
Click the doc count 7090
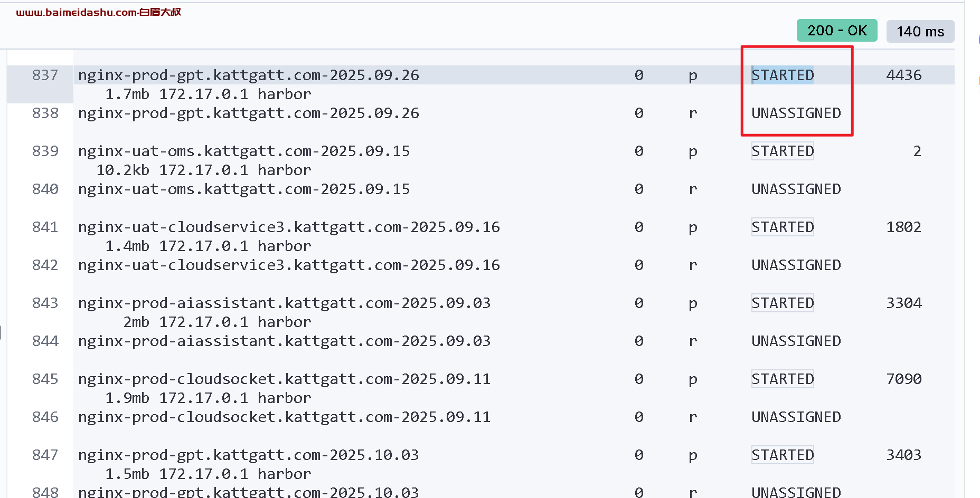coord(903,379)
